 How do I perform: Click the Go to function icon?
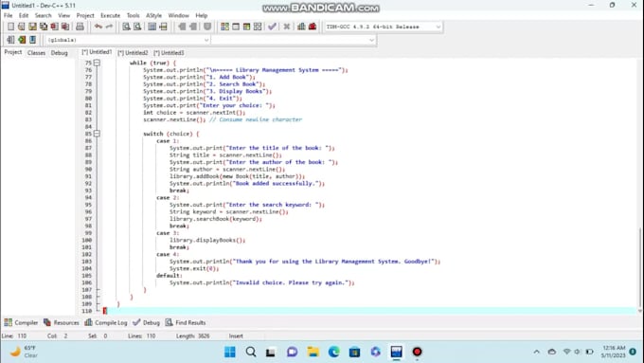[152, 27]
